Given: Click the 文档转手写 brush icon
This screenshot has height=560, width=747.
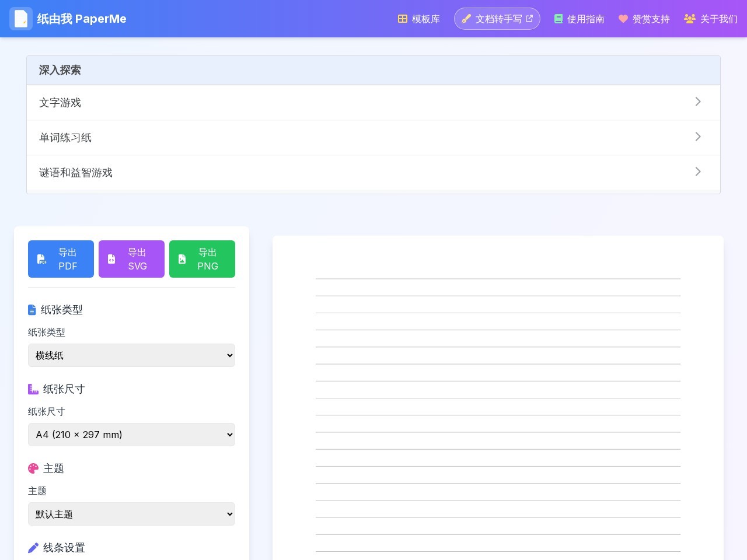Looking at the screenshot, I should pyautogui.click(x=466, y=19).
